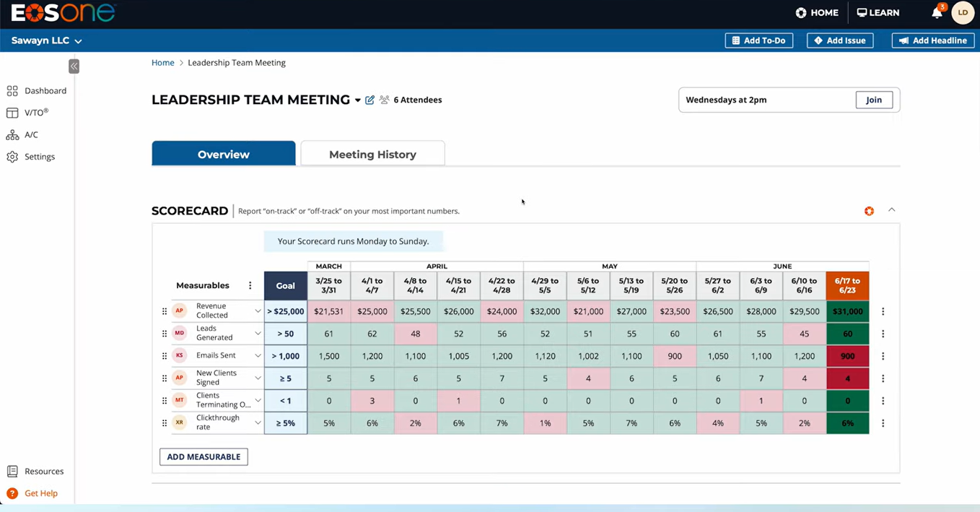Select the dark red 900 Emails Sent cell

click(847, 356)
